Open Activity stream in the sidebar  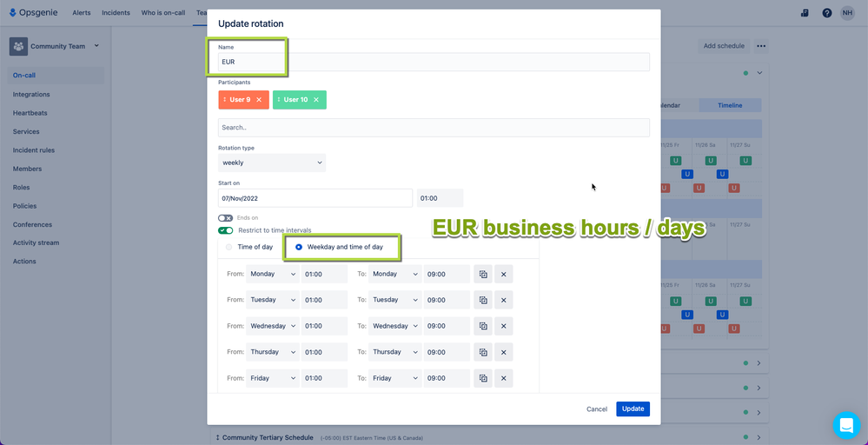36,242
